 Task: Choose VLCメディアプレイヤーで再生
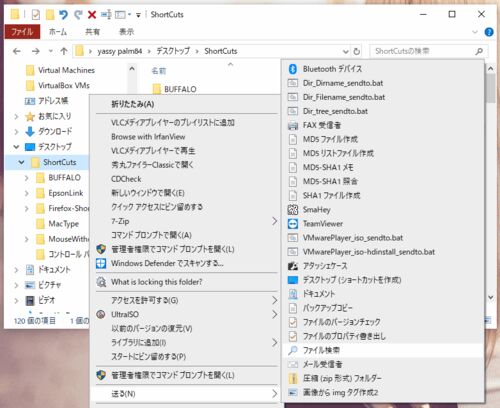(x=187, y=151)
